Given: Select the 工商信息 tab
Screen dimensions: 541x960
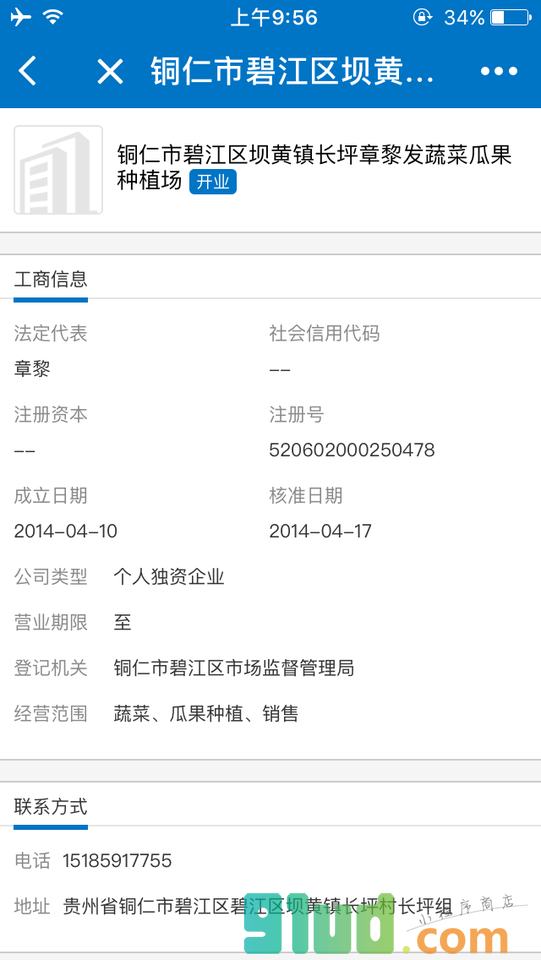Looking at the screenshot, I should pyautogui.click(x=51, y=279).
